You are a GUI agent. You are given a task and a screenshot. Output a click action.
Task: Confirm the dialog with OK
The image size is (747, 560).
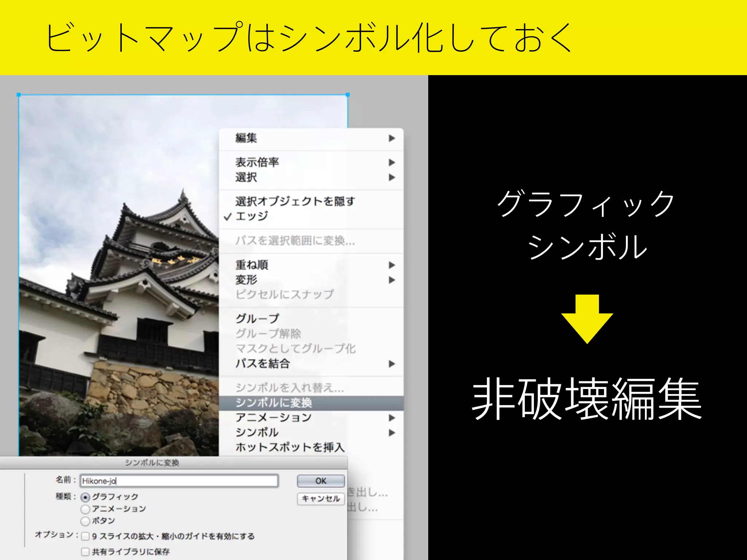coord(321,481)
